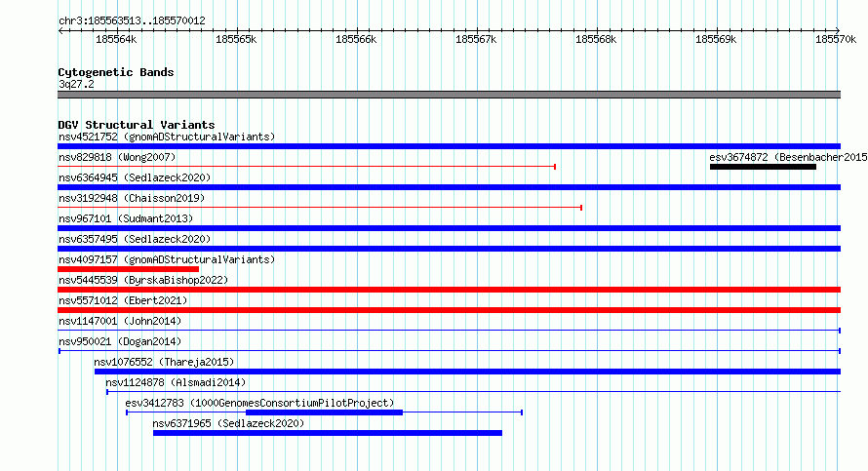Click ruler position 185567k
This screenshot has height=471, width=868.
coord(476,39)
